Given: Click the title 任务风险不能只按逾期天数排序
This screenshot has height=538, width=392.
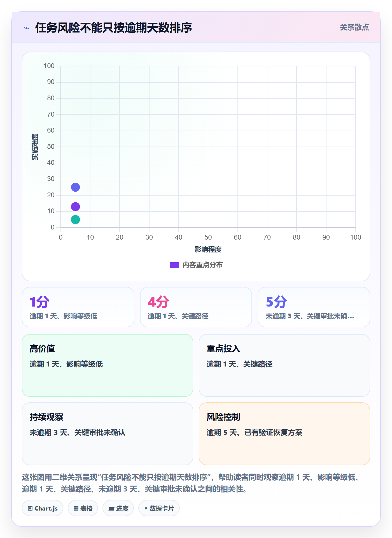Looking at the screenshot, I should [113, 28].
